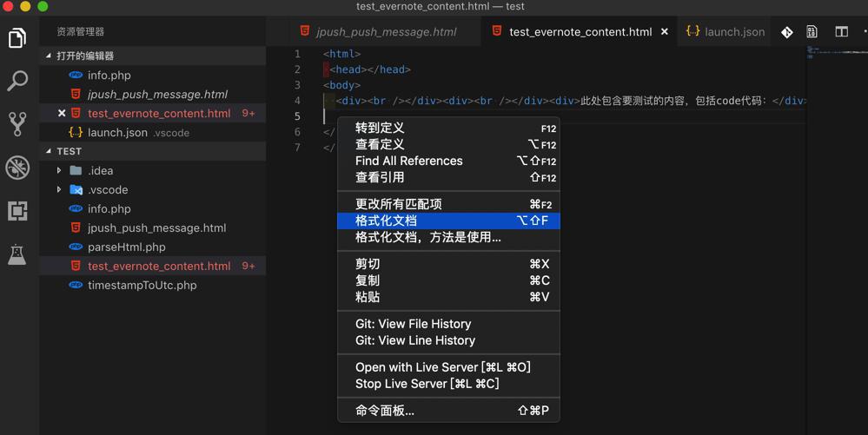Screen dimensions: 868x435
Task: Open test_evernote_content.html under TEST folder
Action: pyautogui.click(x=153, y=267)
